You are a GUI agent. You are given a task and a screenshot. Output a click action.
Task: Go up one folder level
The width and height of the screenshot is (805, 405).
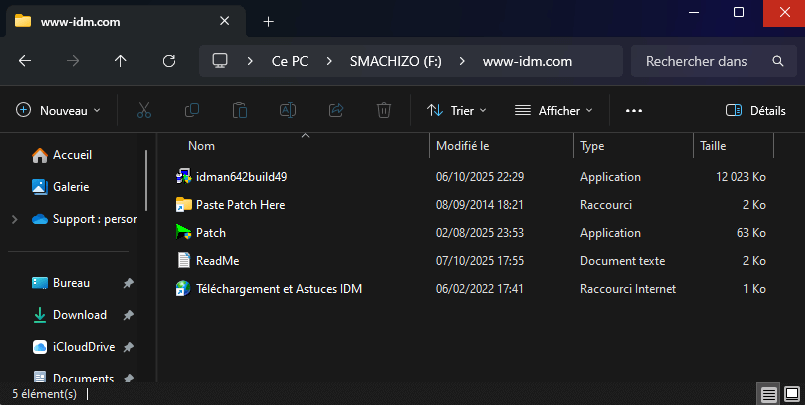tap(121, 61)
